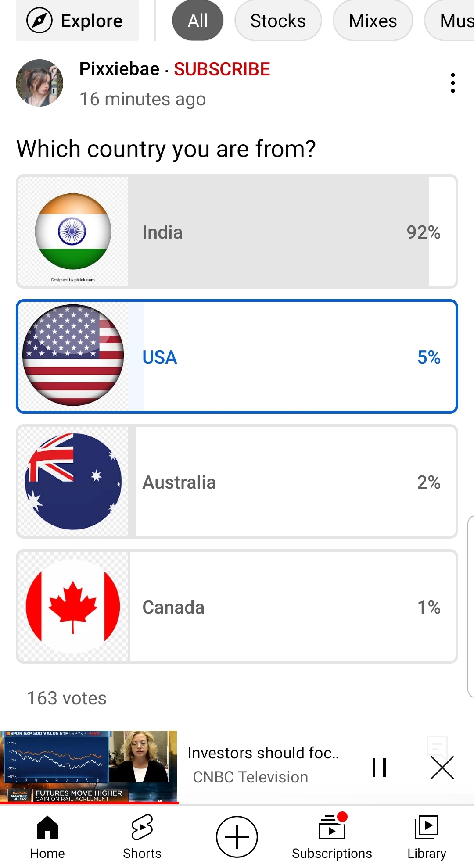
Task: Close the mini player
Action: (442, 768)
